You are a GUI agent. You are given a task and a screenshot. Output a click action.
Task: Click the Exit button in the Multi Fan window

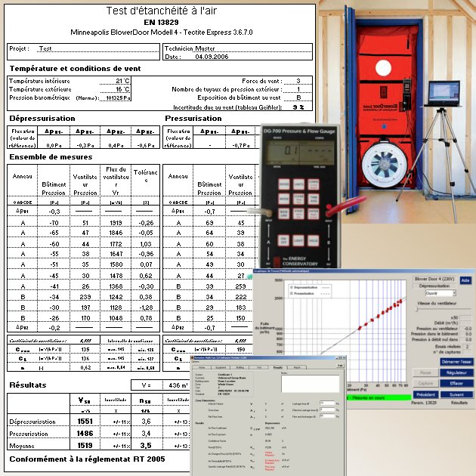coord(341,366)
